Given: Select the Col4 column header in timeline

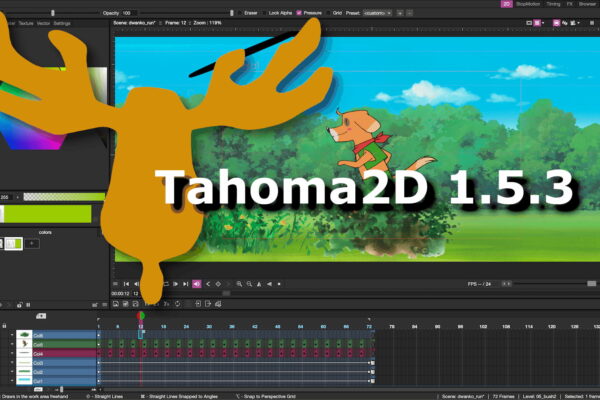Looking at the screenshot, I should pyautogui.click(x=40, y=353).
